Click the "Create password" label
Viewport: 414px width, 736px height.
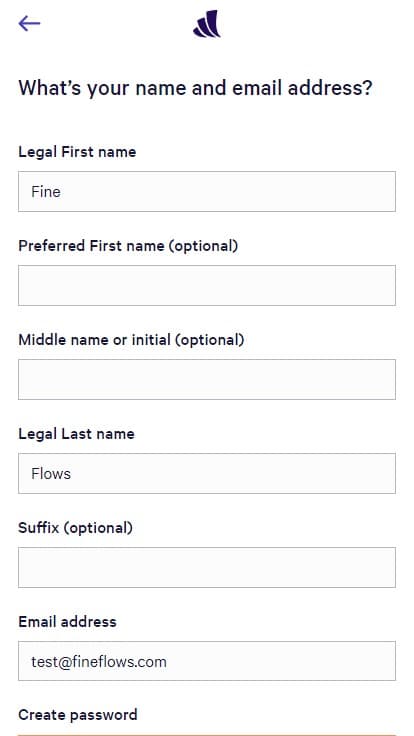click(78, 715)
